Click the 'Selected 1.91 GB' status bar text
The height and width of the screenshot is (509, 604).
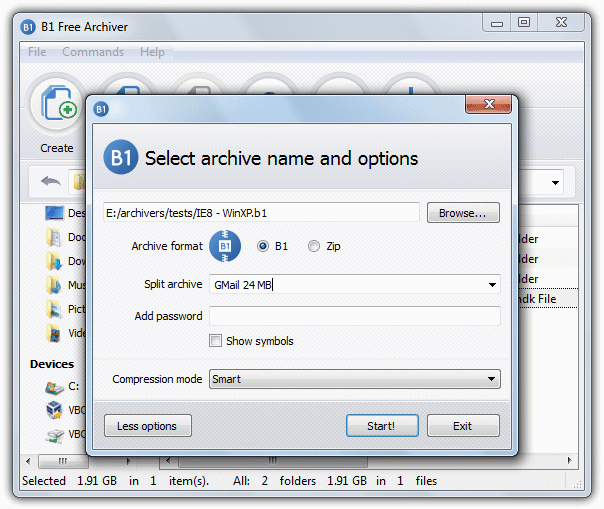point(69,480)
